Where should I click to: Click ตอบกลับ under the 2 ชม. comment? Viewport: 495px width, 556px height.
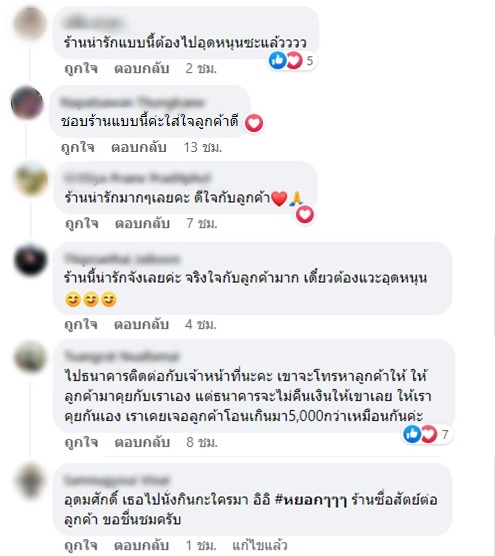pos(141,68)
